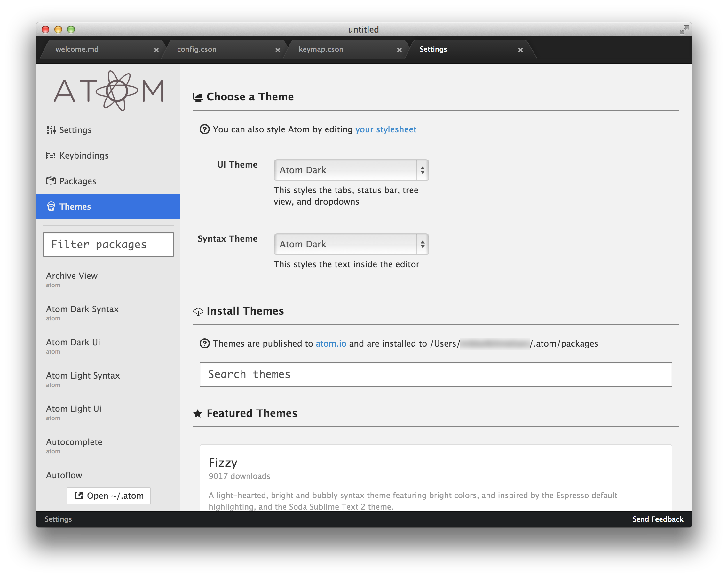The width and height of the screenshot is (728, 578).
Task: Click the 'Install Themes' heading
Action: 245,311
